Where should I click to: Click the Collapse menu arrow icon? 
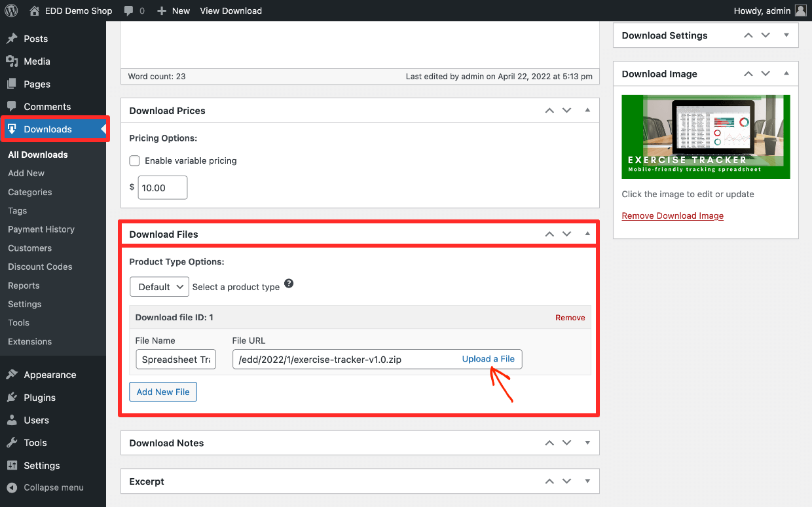pyautogui.click(x=11, y=487)
